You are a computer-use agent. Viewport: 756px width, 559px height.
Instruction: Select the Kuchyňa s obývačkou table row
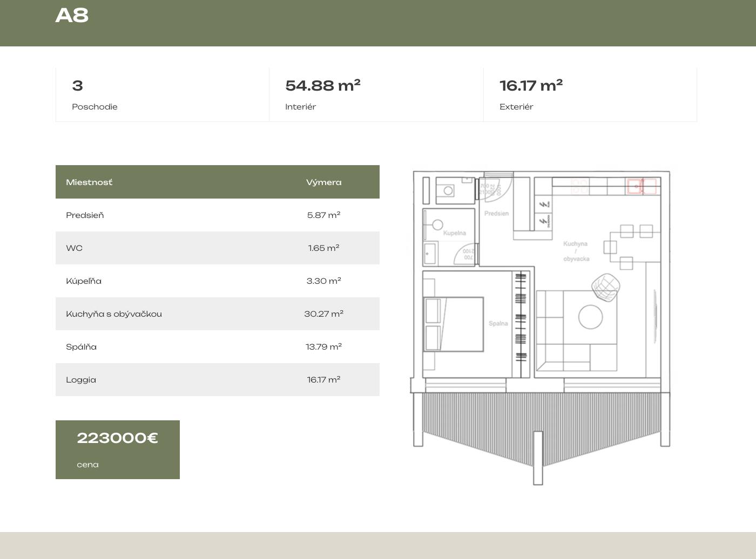click(217, 314)
